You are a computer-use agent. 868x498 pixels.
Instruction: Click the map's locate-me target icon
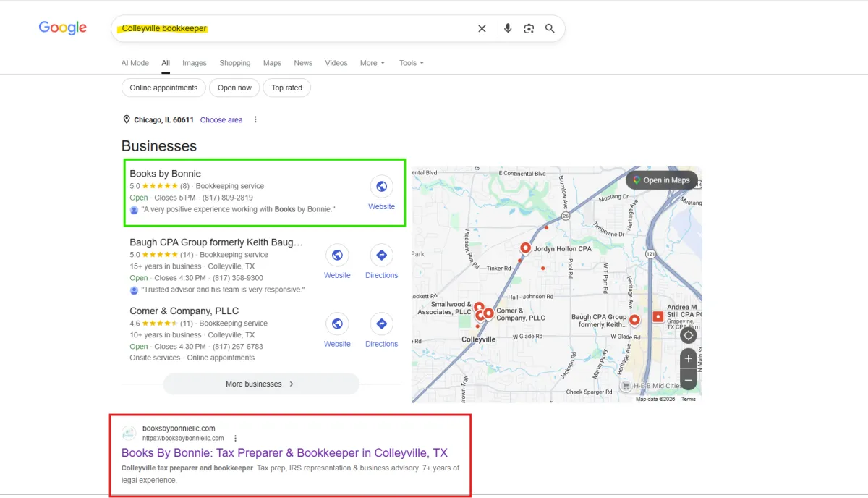tap(689, 336)
